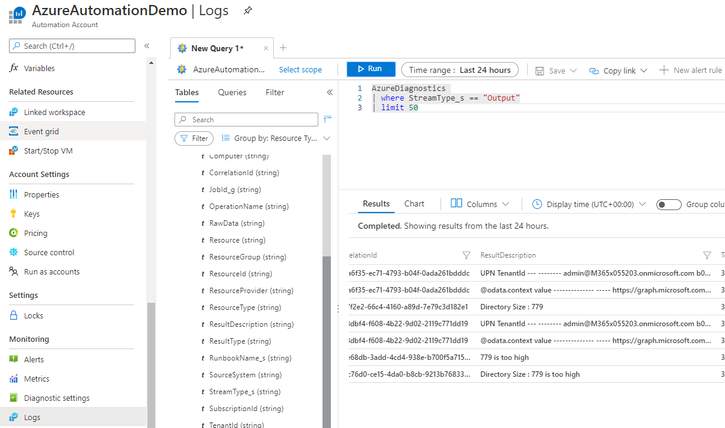Click result row '779 is too high'

537,357
